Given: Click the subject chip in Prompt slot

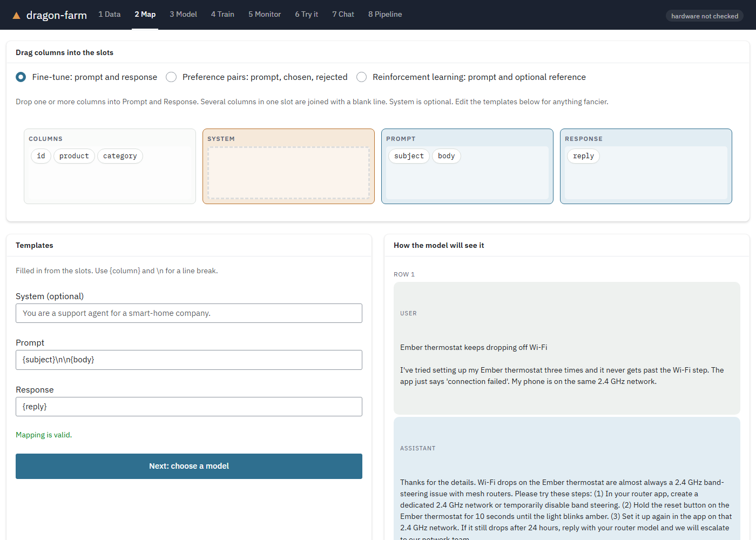Looking at the screenshot, I should tap(409, 156).
